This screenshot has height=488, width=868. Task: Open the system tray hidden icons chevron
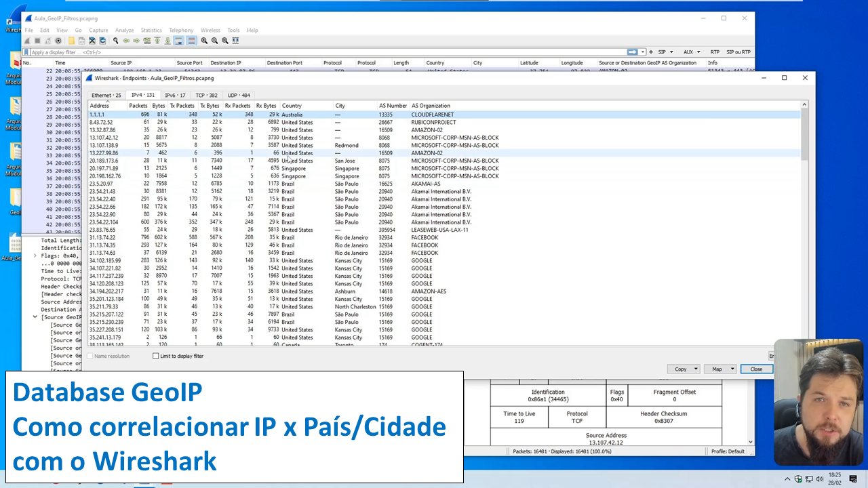789,479
